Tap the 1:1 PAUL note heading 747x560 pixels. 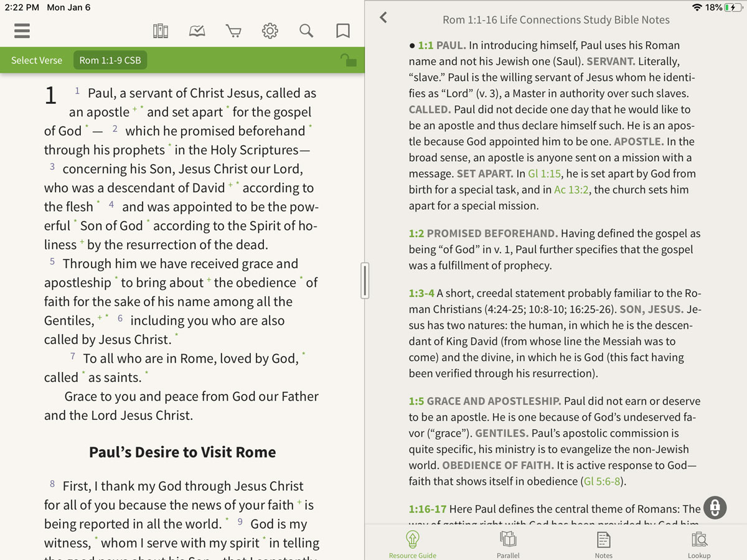click(442, 45)
